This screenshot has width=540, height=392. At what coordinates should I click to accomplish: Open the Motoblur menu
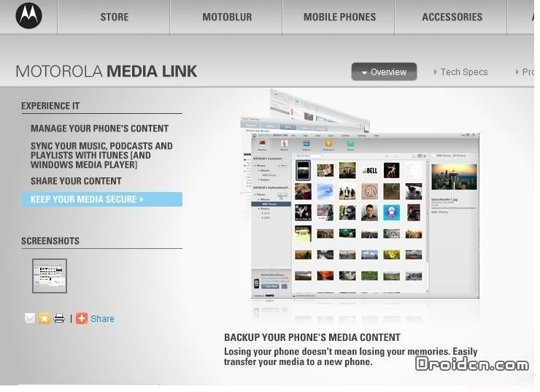click(x=226, y=17)
